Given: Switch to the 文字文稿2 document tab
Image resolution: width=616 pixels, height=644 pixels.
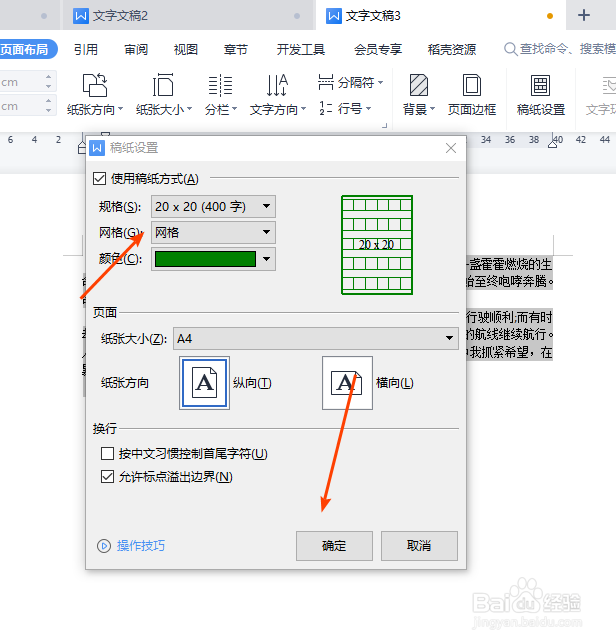Looking at the screenshot, I should [188, 16].
